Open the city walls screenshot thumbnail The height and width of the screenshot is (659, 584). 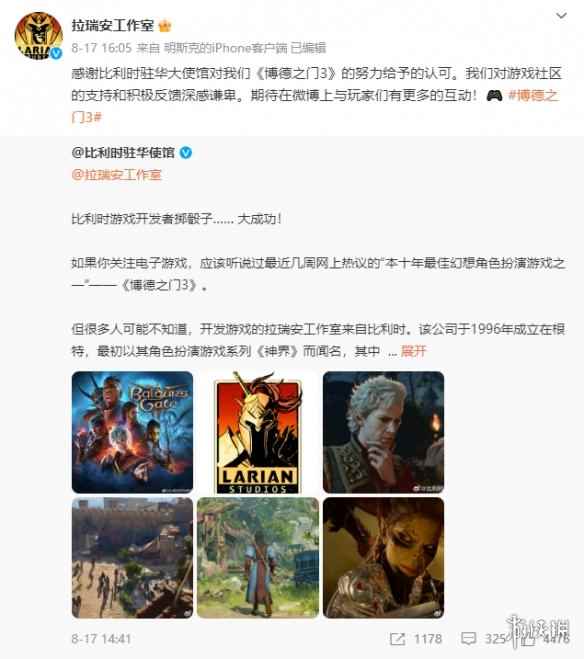pyautogui.click(x=132, y=557)
